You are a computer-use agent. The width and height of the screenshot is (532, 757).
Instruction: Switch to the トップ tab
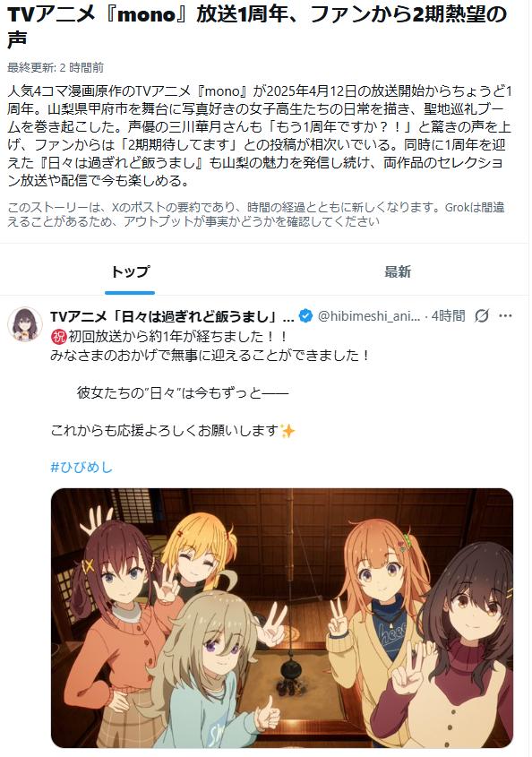click(x=130, y=271)
